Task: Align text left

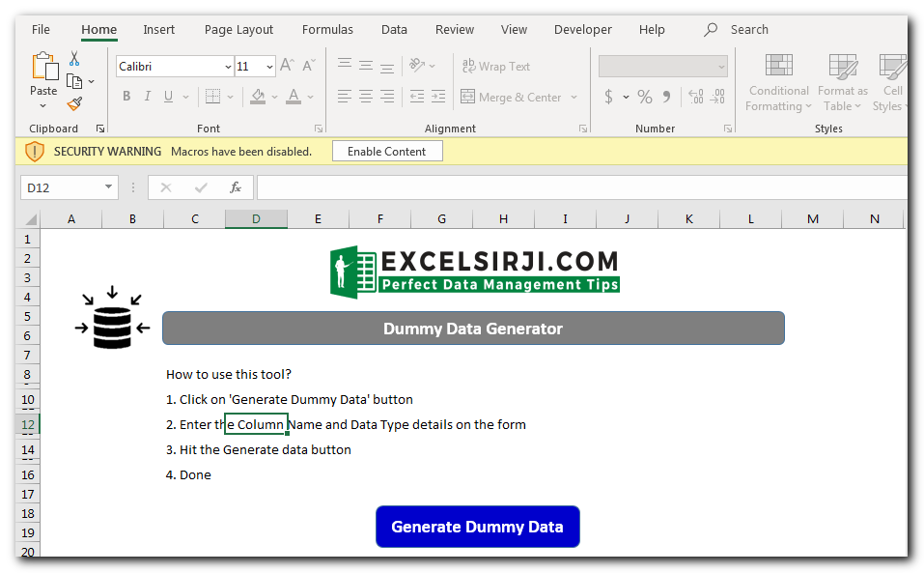Action: pyautogui.click(x=345, y=97)
